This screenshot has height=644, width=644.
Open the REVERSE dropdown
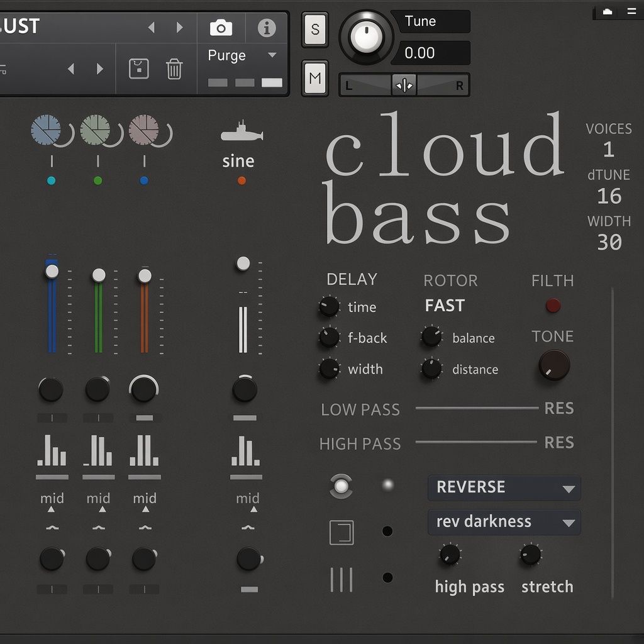coord(504,488)
